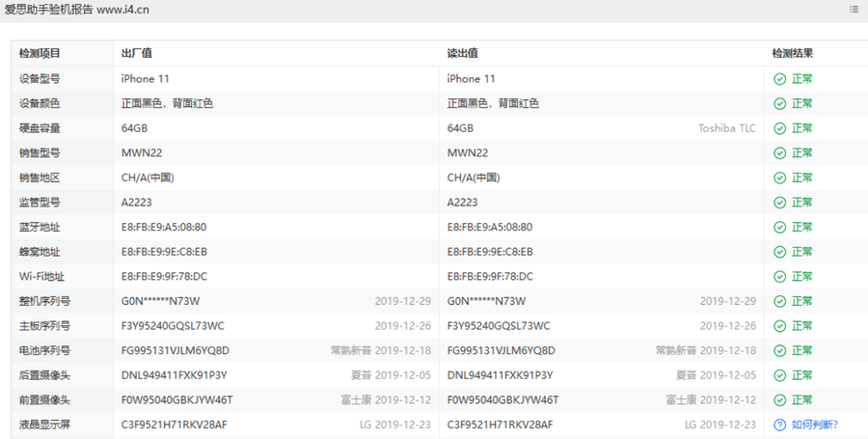Click factory Wi-Fi address E8:FB:E9:9F:78:DC
This screenshot has width=868, height=439.
click(x=164, y=276)
